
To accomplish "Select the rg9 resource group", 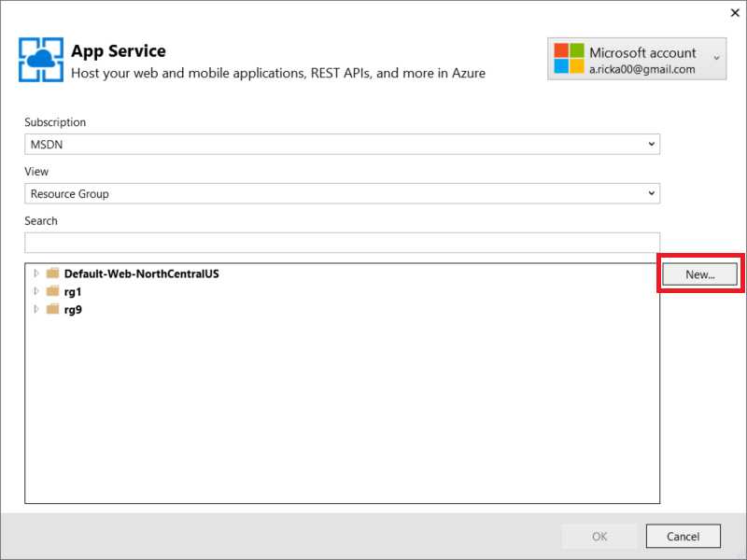I will (x=73, y=310).
